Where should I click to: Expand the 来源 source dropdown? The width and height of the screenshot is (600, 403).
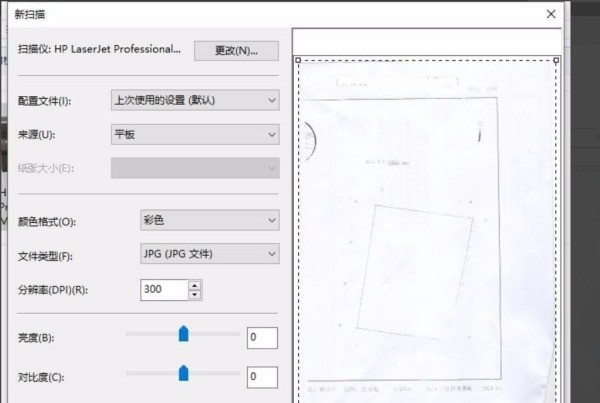pos(194,134)
